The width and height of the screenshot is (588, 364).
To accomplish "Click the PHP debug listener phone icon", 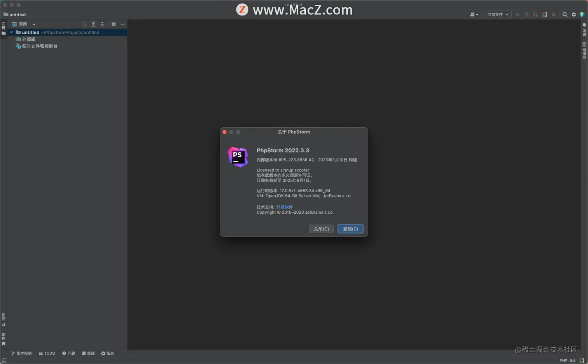I will pos(544,14).
